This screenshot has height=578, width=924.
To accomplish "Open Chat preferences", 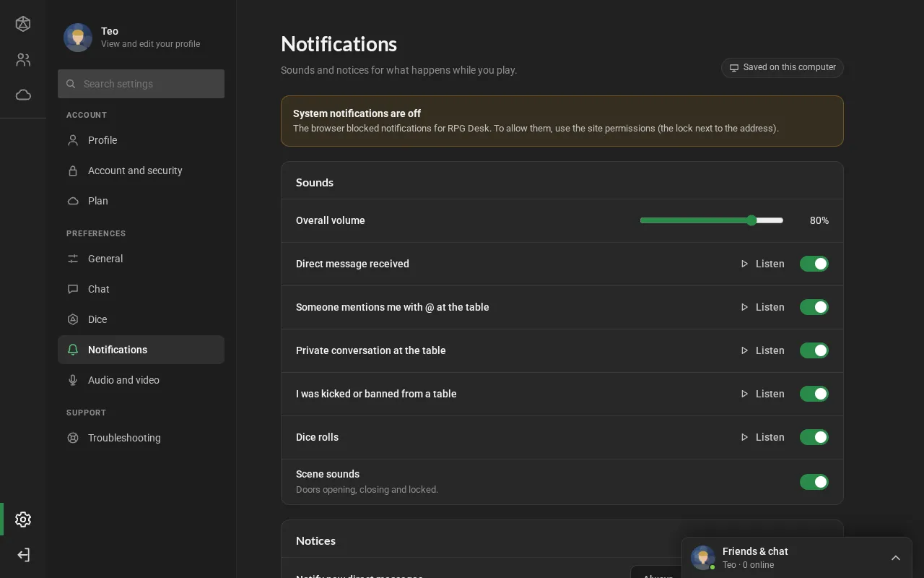I will coord(141,289).
